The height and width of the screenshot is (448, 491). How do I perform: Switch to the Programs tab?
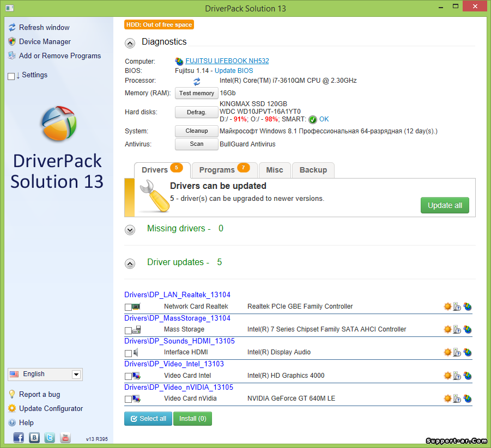[224, 170]
